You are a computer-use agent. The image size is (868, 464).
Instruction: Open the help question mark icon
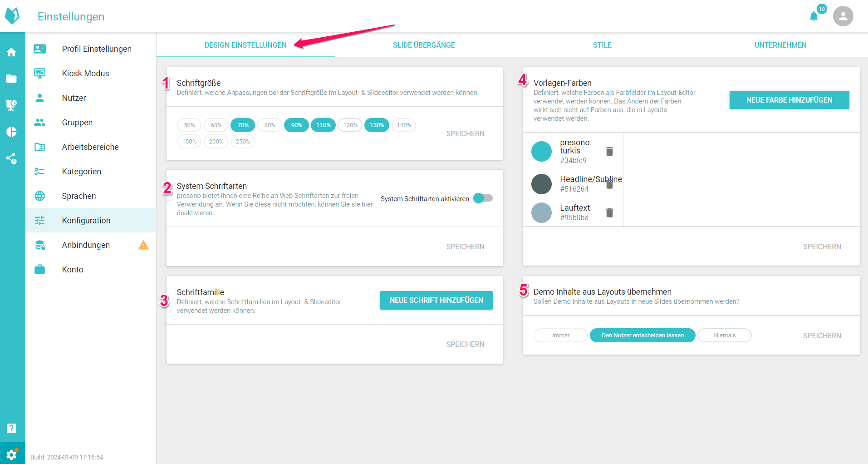click(x=12, y=428)
